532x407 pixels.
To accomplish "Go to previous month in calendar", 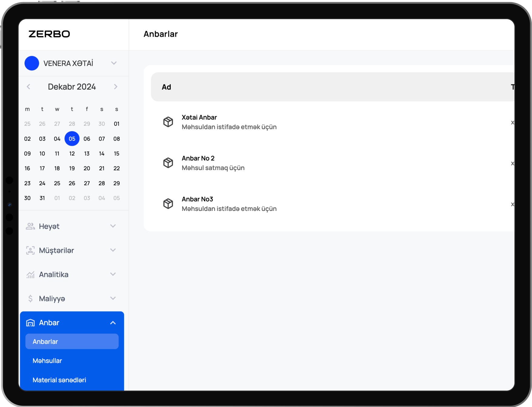I will (x=28, y=87).
